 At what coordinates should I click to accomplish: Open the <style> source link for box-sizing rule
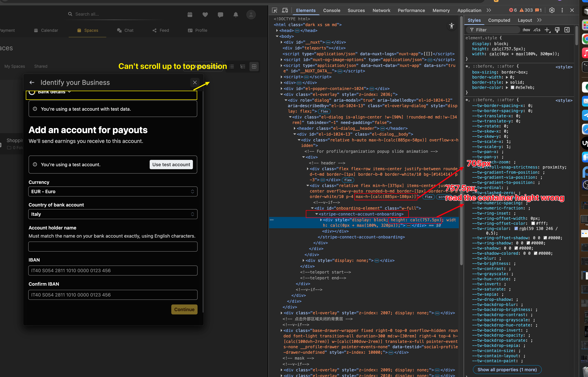point(564,67)
